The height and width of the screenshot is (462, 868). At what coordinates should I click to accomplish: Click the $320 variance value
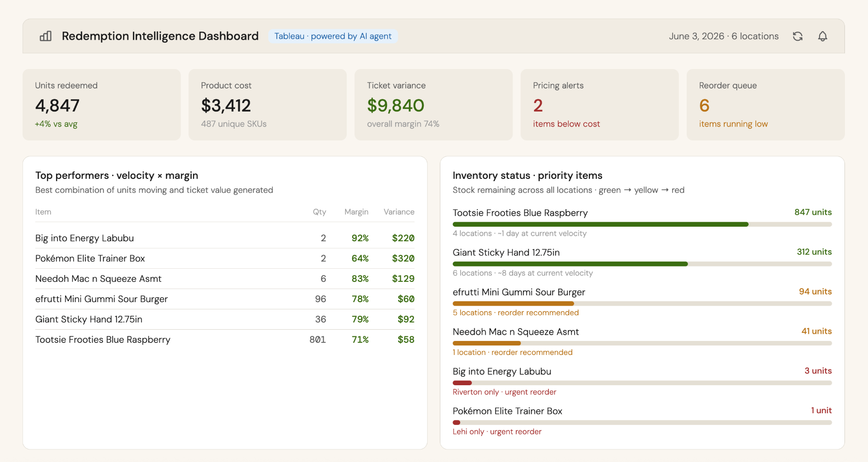[x=403, y=258]
